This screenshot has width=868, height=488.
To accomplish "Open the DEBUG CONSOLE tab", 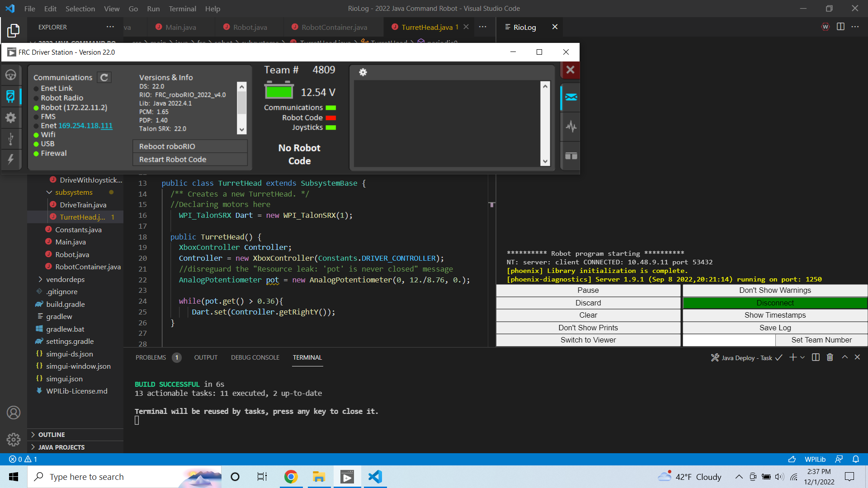I will 255,357.
